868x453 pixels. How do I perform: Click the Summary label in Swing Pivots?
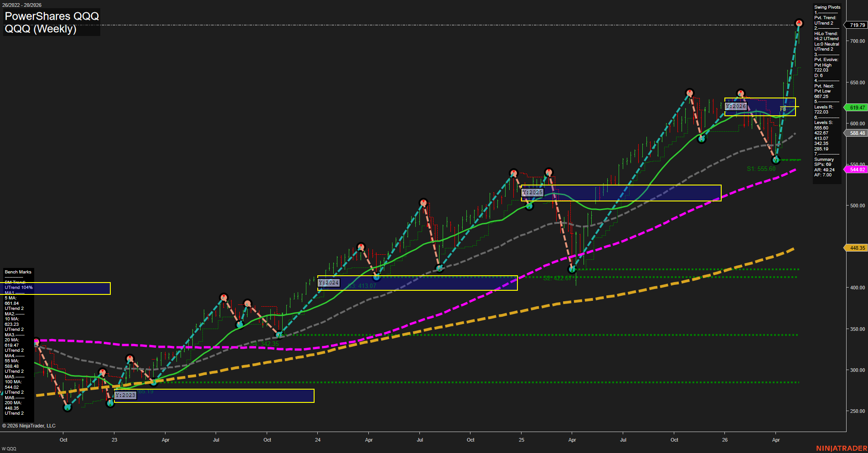tap(824, 160)
